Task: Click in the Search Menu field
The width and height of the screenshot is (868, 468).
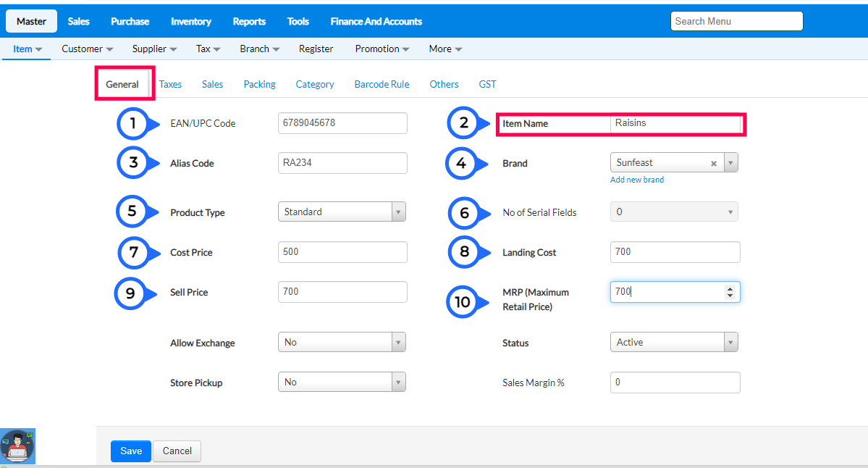Action: click(x=736, y=21)
